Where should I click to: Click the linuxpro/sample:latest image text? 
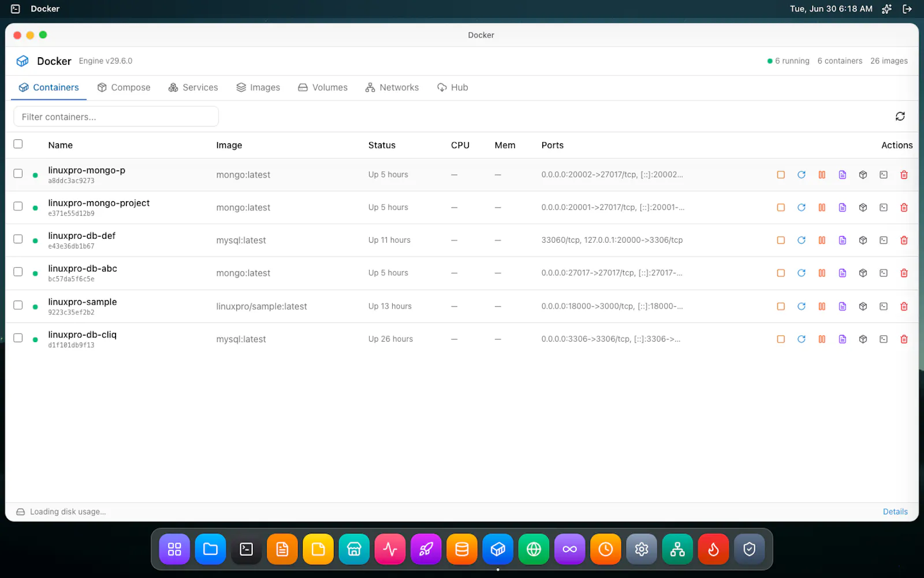tap(262, 306)
